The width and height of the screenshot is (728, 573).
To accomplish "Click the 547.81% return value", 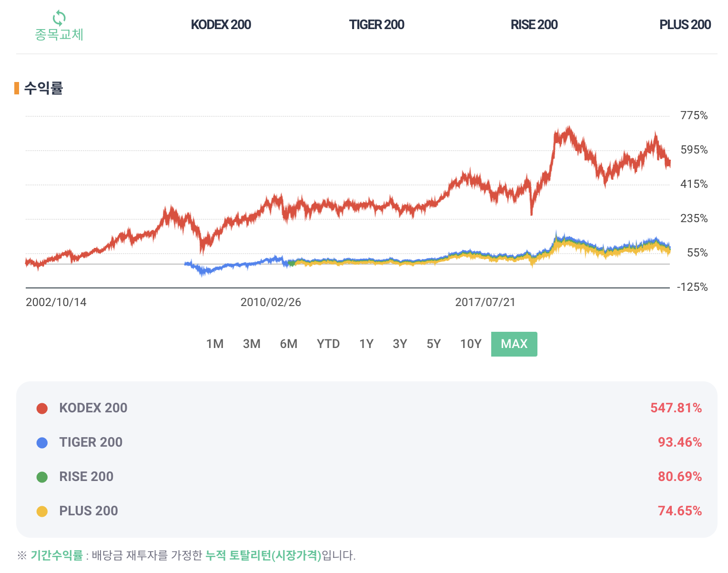I will (x=676, y=408).
